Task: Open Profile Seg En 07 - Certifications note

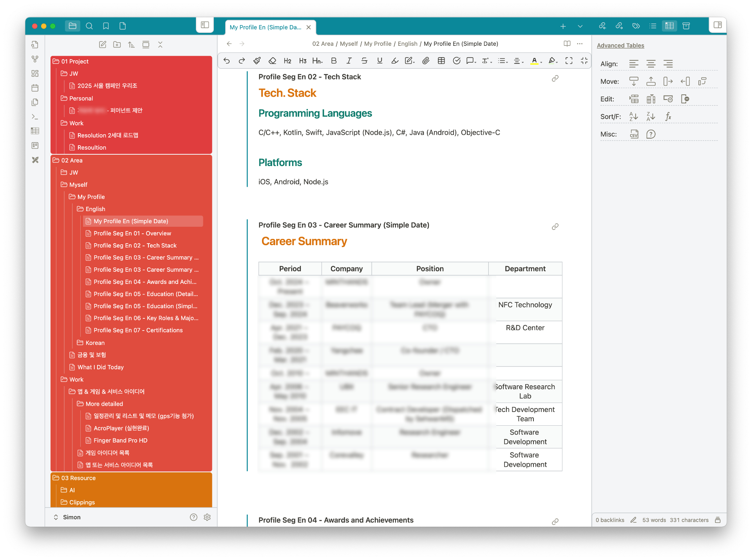Action: pos(138,330)
